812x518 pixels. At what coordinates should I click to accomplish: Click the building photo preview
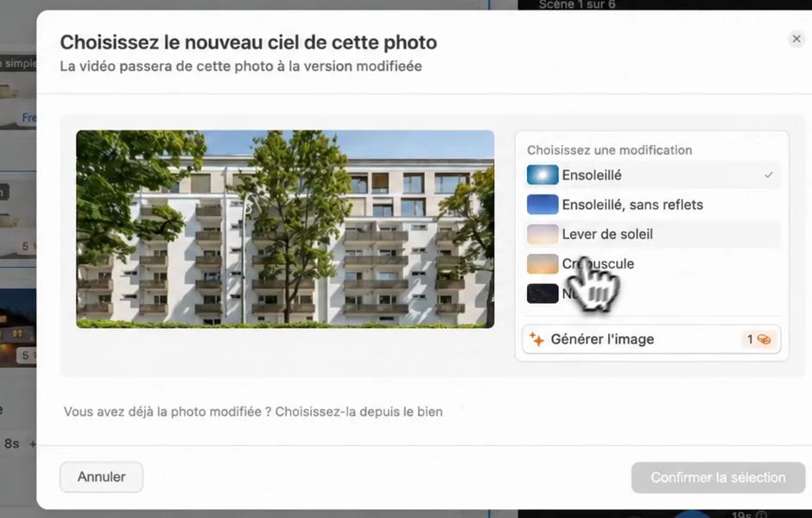click(285, 229)
